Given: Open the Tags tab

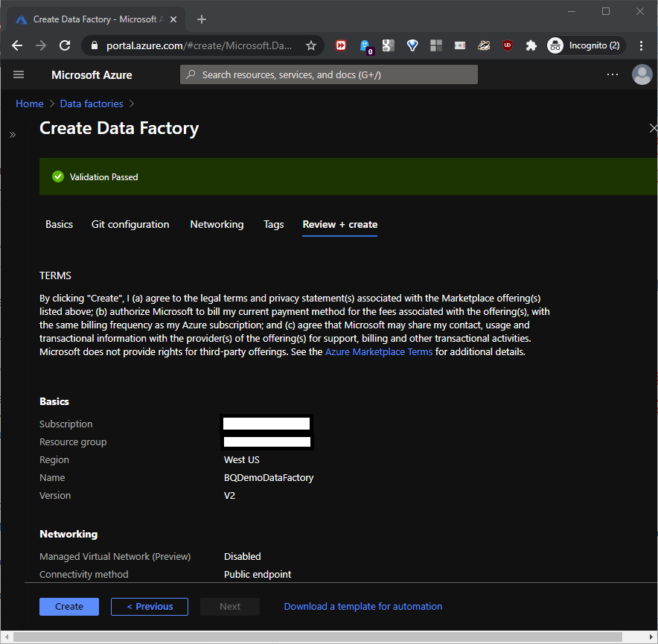Looking at the screenshot, I should (x=274, y=224).
